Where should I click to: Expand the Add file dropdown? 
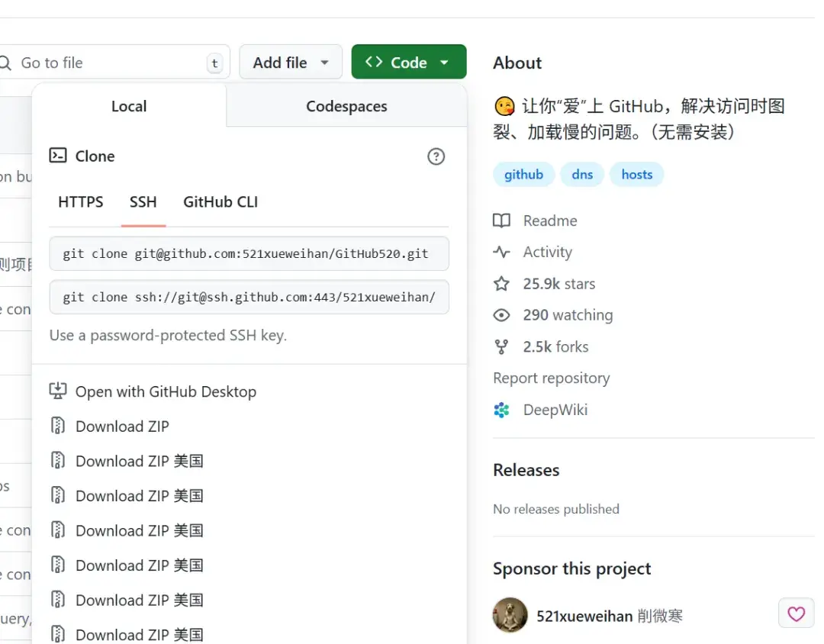(291, 62)
